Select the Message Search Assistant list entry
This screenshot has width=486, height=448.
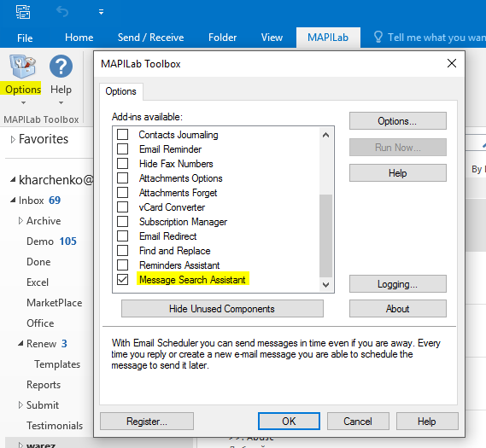[x=192, y=280]
